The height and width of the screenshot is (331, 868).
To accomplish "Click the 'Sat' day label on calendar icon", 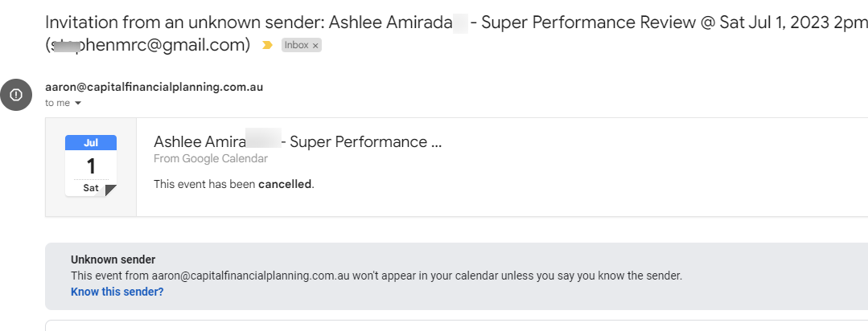I will pyautogui.click(x=91, y=188).
